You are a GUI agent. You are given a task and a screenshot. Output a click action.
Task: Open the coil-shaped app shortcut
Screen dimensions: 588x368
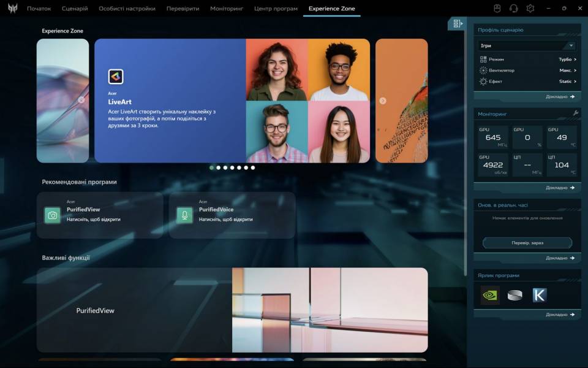click(515, 295)
